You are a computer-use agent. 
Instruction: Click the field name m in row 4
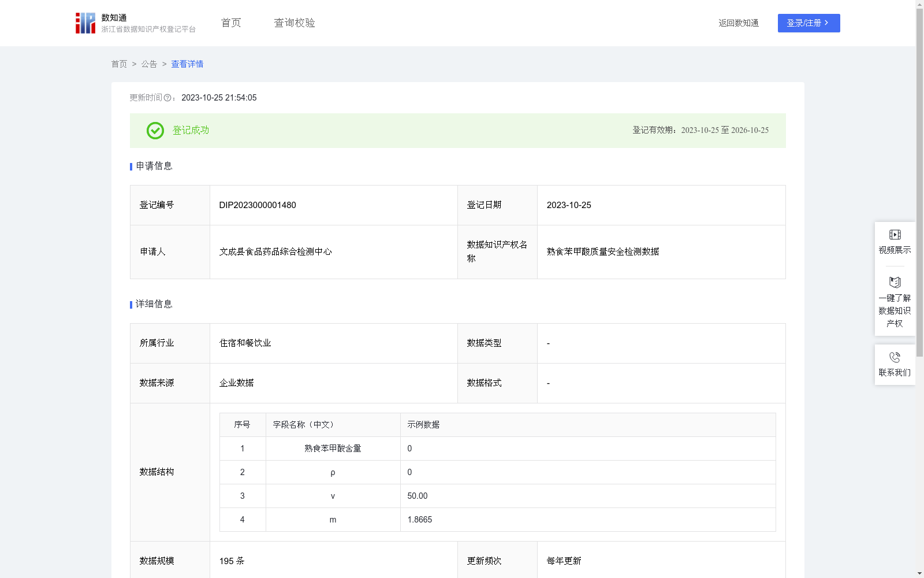[x=333, y=520]
